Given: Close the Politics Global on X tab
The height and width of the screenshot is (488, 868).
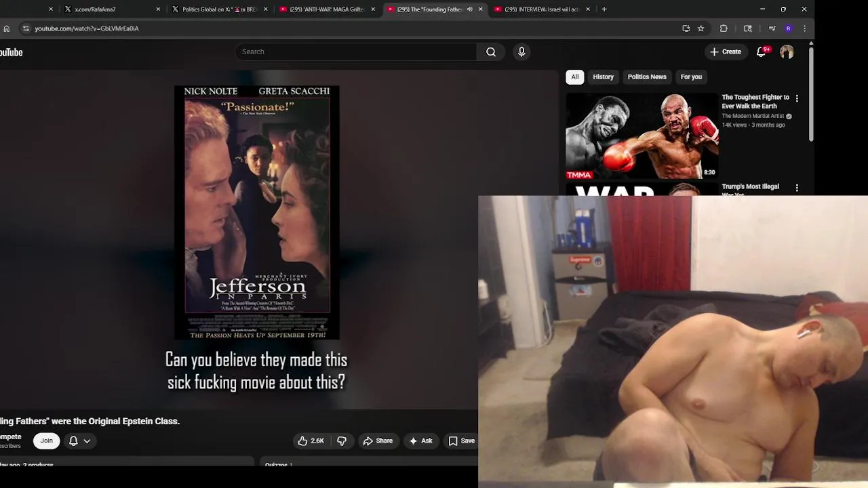Looking at the screenshot, I should click(265, 9).
